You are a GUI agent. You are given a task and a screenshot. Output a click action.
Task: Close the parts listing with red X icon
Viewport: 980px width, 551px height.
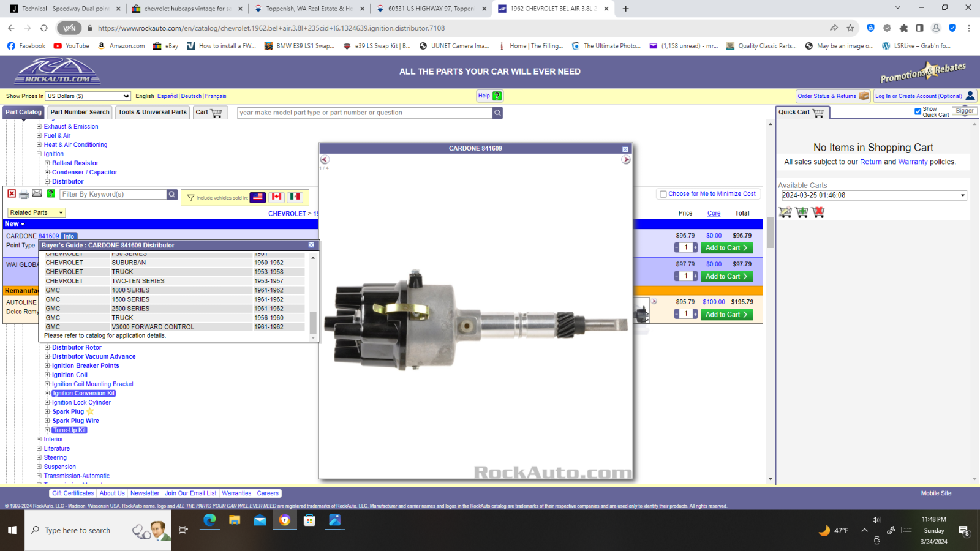[12, 193]
